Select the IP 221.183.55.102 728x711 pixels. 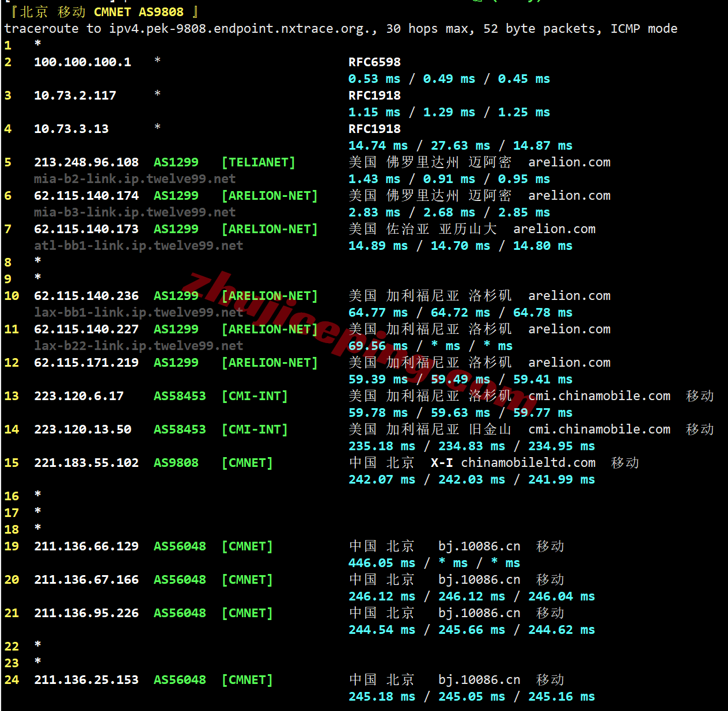pyautogui.click(x=86, y=463)
